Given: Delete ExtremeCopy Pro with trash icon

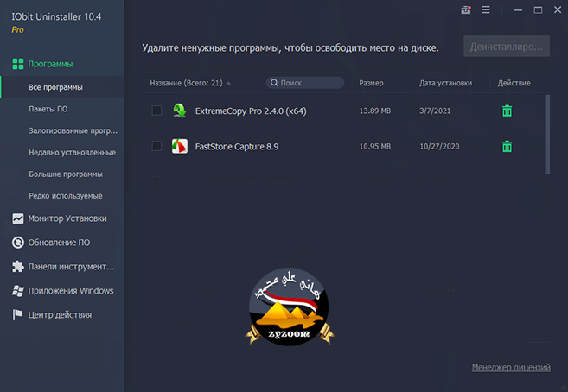Looking at the screenshot, I should 507,111.
